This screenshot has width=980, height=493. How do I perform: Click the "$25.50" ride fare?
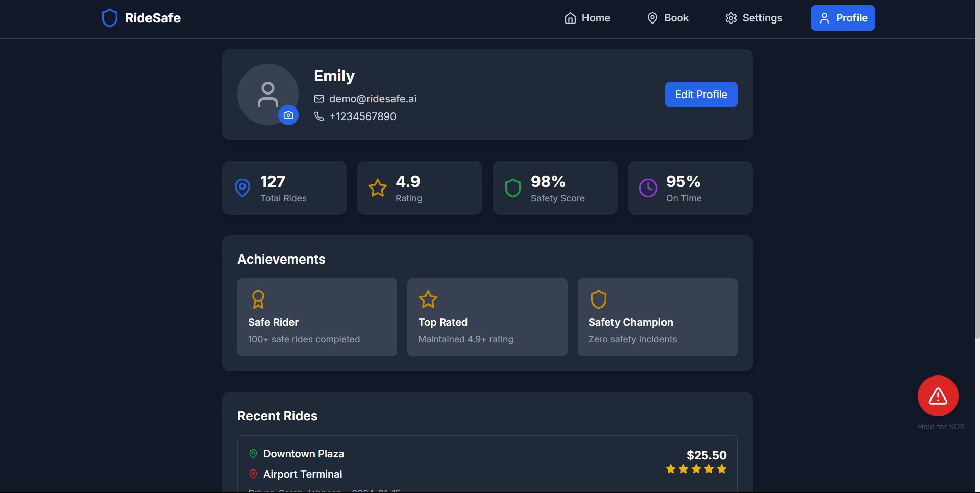(706, 455)
